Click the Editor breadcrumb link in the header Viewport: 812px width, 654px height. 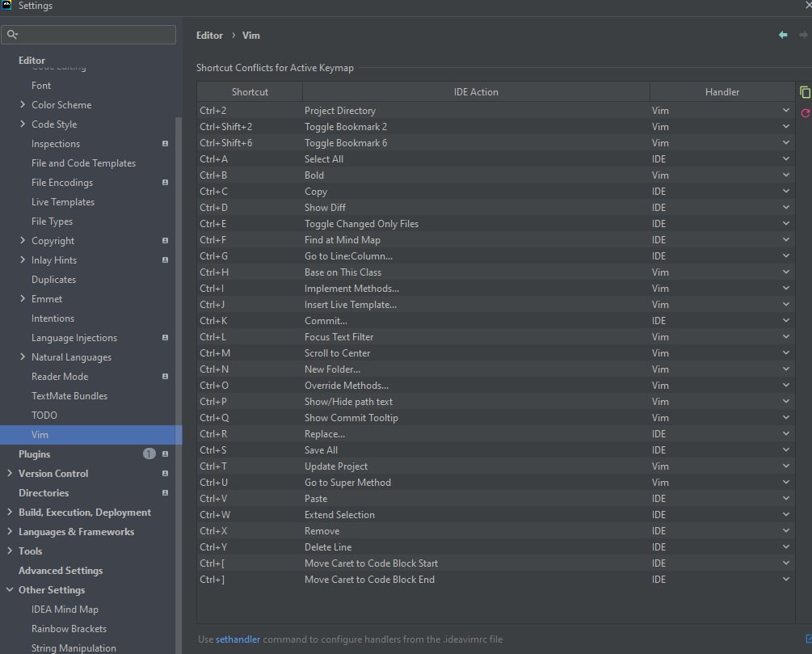(x=209, y=36)
